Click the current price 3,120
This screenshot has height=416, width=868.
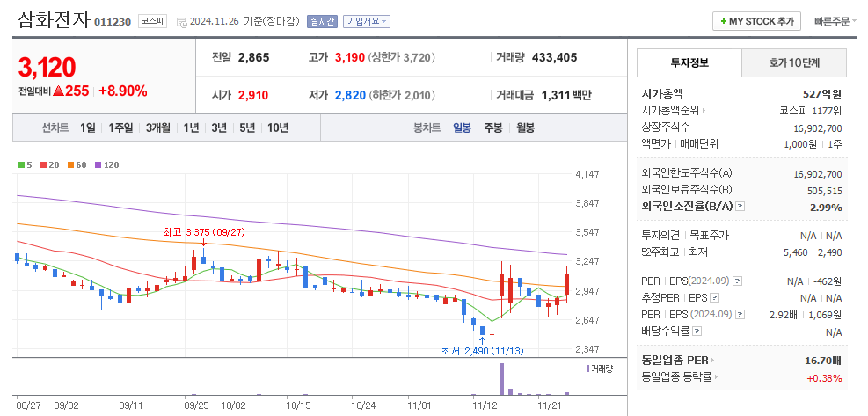[47, 68]
